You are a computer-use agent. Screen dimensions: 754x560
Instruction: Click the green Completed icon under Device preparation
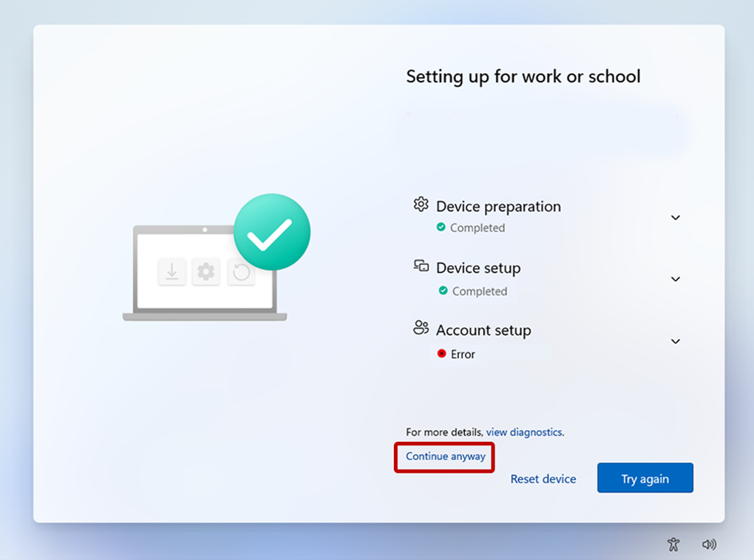tap(441, 228)
